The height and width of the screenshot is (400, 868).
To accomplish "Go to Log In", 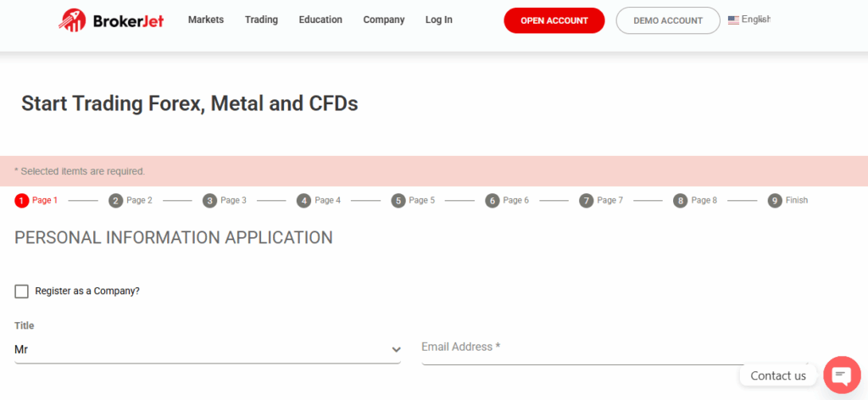I will tap(439, 20).
